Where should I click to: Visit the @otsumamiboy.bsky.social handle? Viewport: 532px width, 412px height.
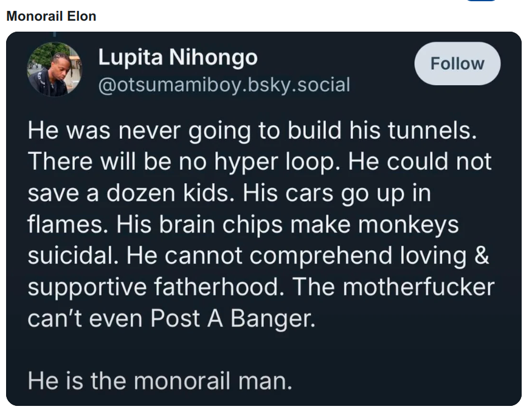[x=224, y=85]
